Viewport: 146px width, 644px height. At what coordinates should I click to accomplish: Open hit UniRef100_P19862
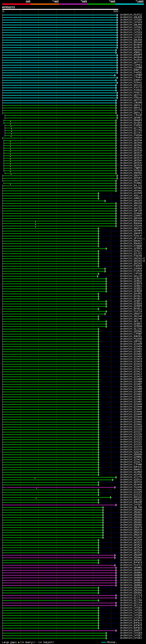coord(131,183)
